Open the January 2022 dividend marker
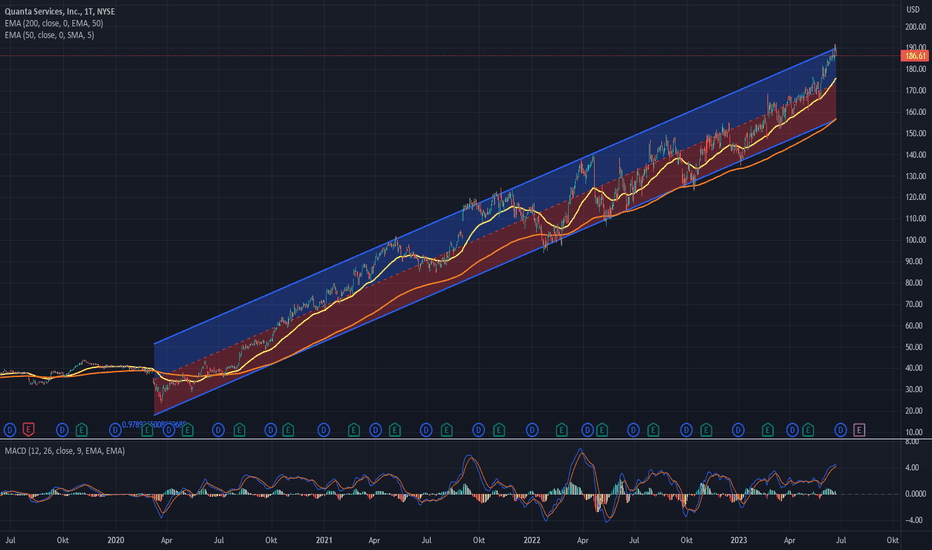932x550 pixels. (x=532, y=429)
